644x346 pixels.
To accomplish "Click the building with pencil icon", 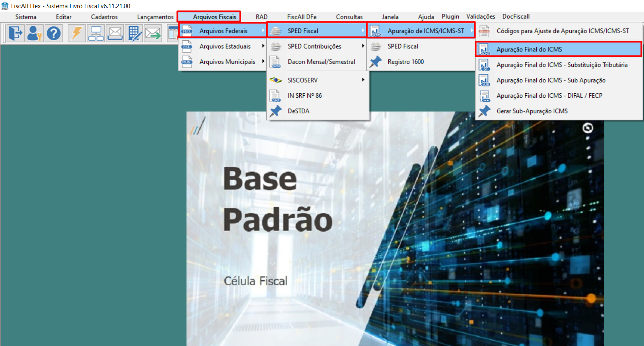I will [x=134, y=33].
